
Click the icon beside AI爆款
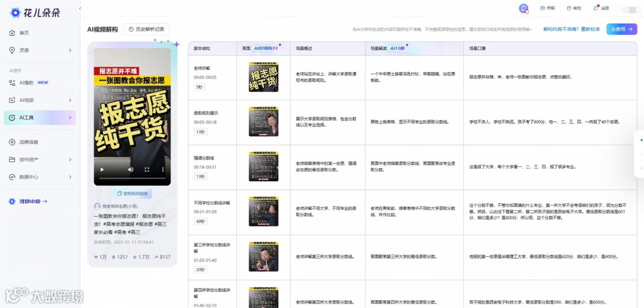point(12,82)
